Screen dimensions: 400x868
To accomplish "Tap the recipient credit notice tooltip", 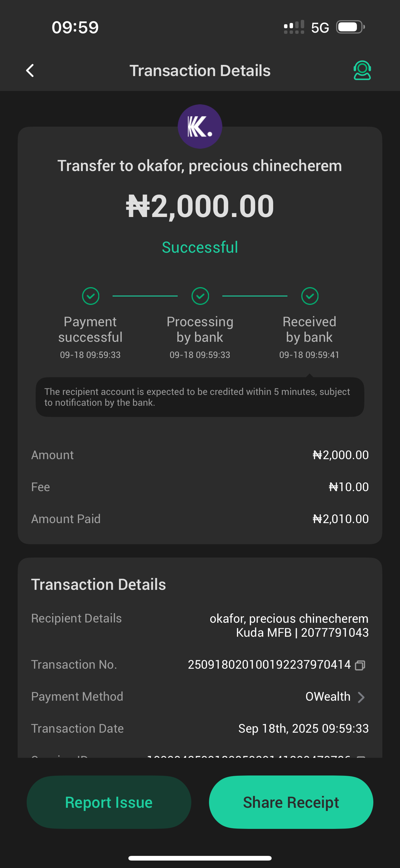I will click(x=200, y=397).
